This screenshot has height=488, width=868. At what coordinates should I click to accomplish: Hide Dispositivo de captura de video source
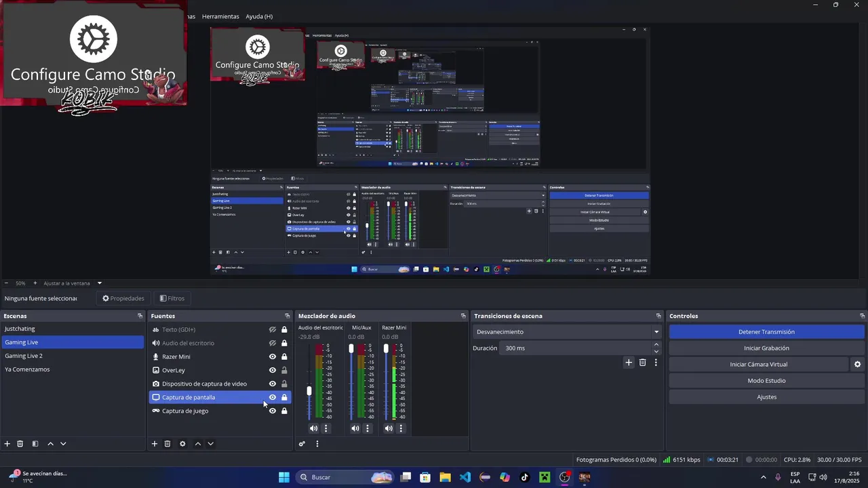tap(273, 384)
